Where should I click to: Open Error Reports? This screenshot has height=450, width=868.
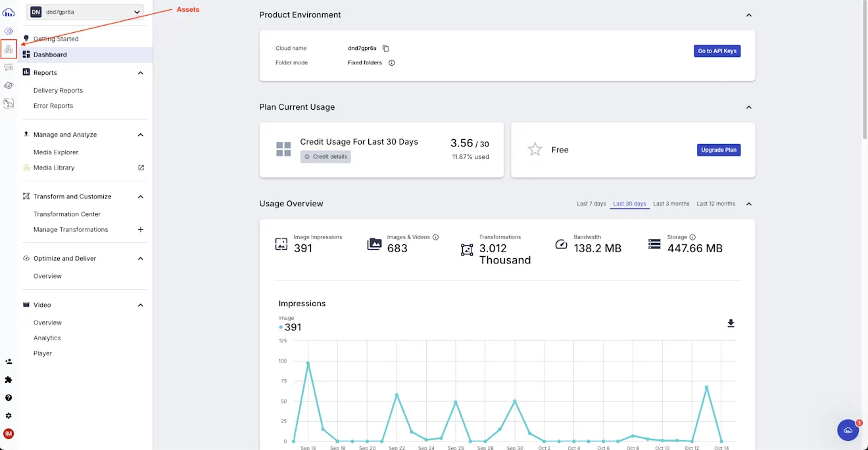point(53,106)
